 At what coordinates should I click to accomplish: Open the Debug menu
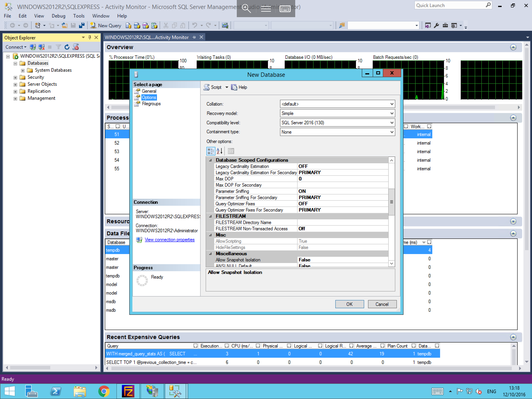coord(58,16)
